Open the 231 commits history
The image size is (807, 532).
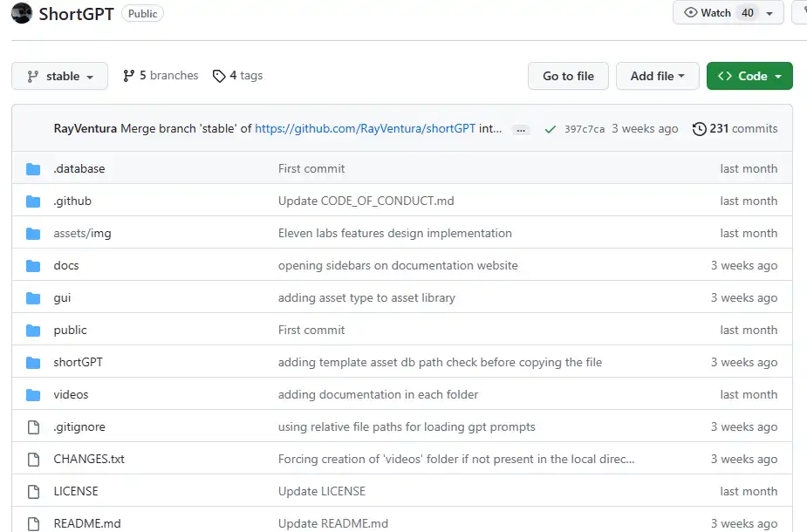coord(735,128)
